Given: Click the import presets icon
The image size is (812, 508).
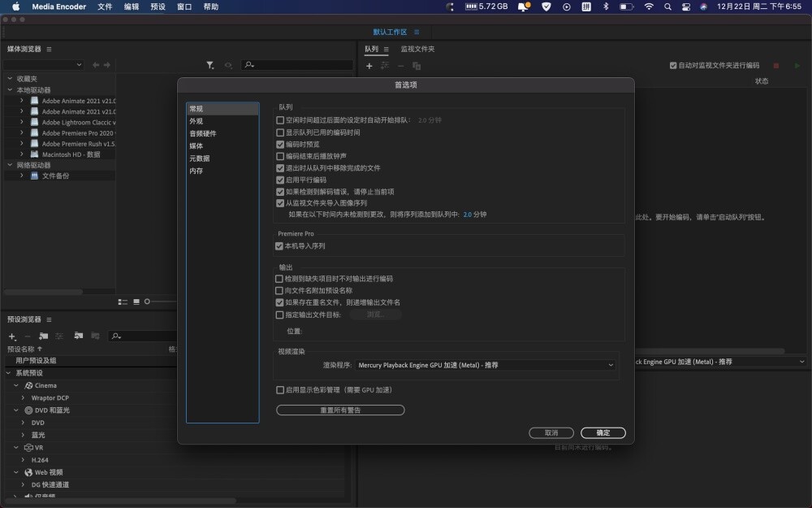Looking at the screenshot, I should [79, 336].
